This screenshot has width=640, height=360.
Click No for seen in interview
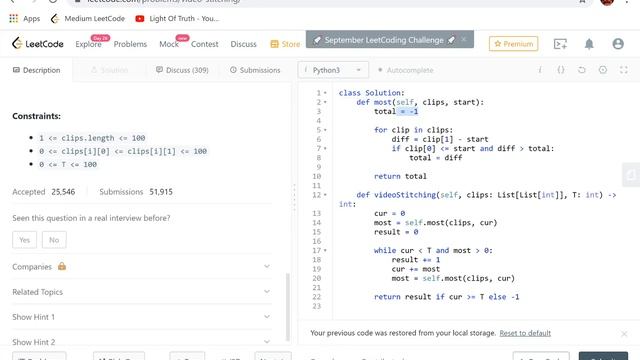point(54,240)
